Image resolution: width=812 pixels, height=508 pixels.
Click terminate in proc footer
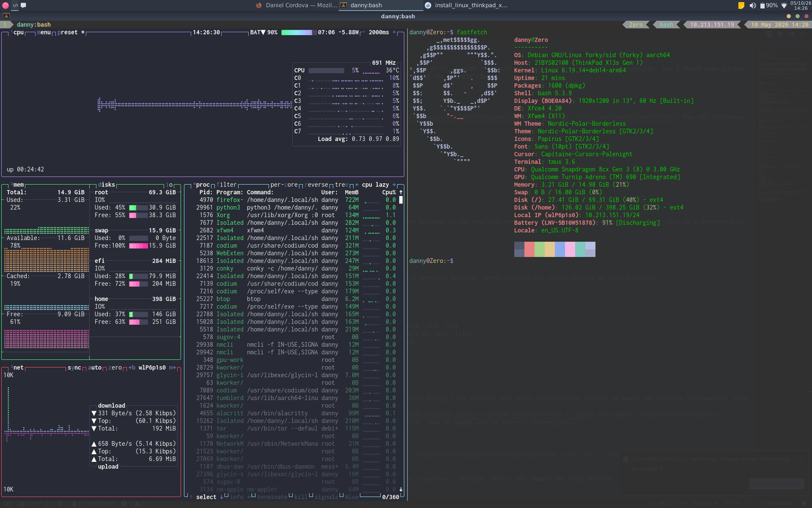[272, 497]
